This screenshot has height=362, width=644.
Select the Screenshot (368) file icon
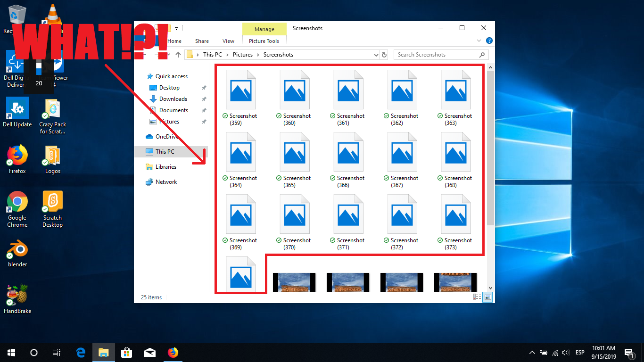click(456, 153)
